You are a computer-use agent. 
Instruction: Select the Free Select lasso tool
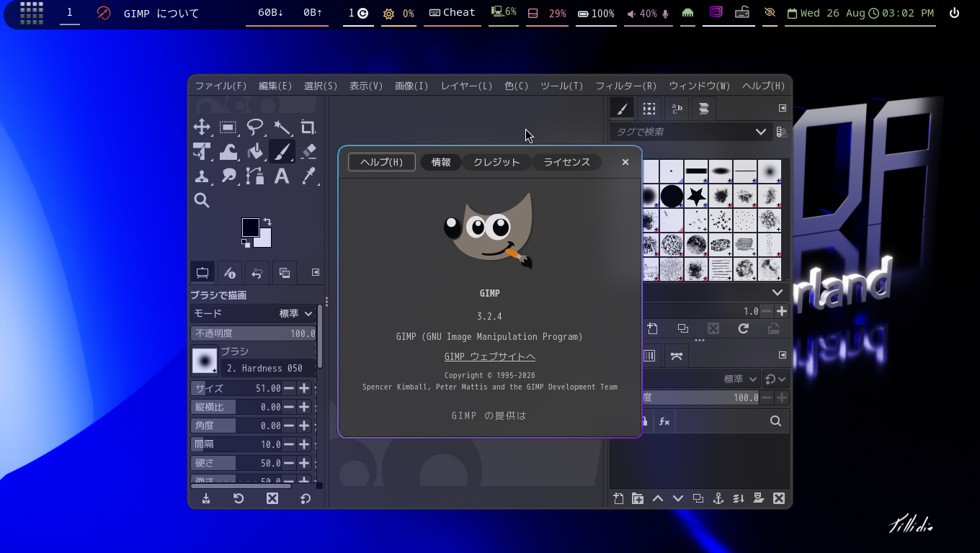(255, 127)
